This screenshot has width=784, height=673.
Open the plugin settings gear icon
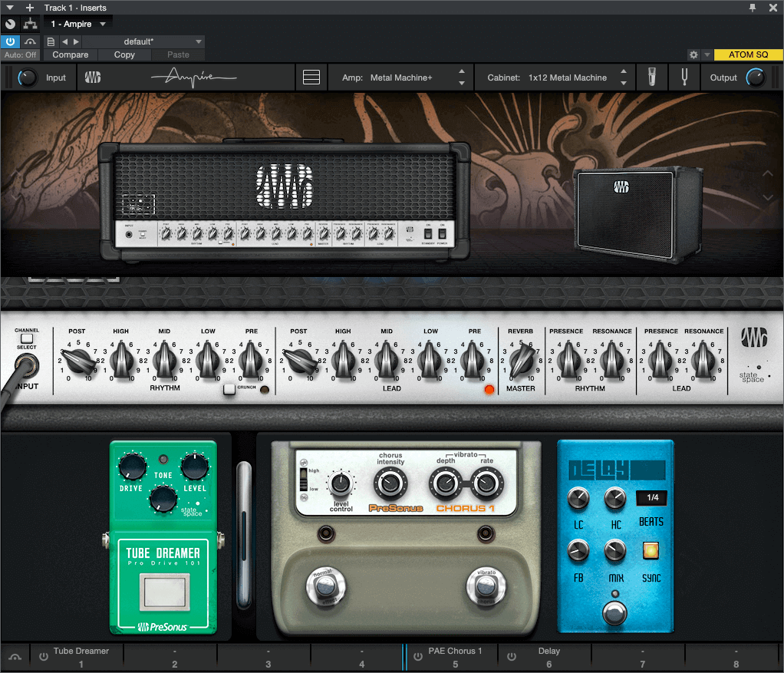[x=693, y=54]
